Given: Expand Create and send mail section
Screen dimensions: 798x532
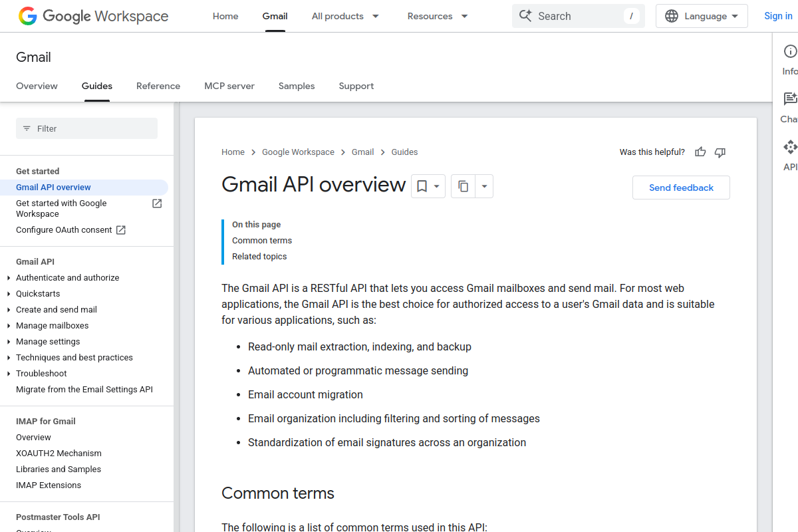Looking at the screenshot, I should click(9, 310).
